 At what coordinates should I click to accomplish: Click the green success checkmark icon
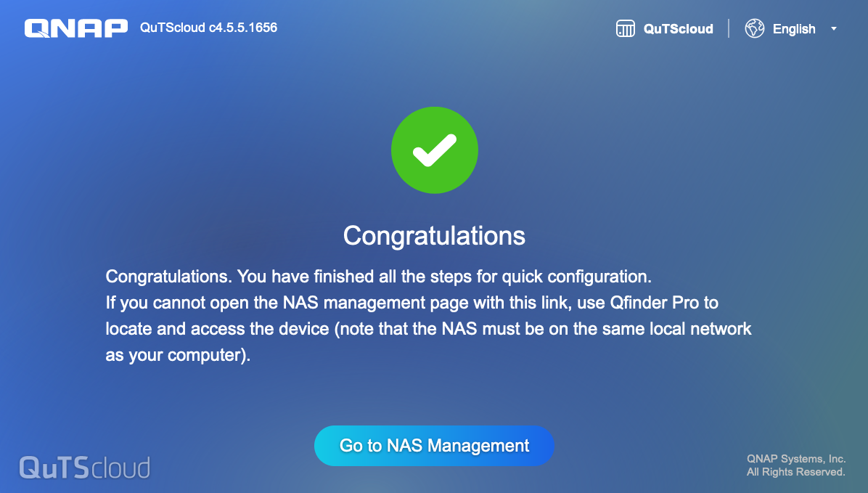pos(434,150)
